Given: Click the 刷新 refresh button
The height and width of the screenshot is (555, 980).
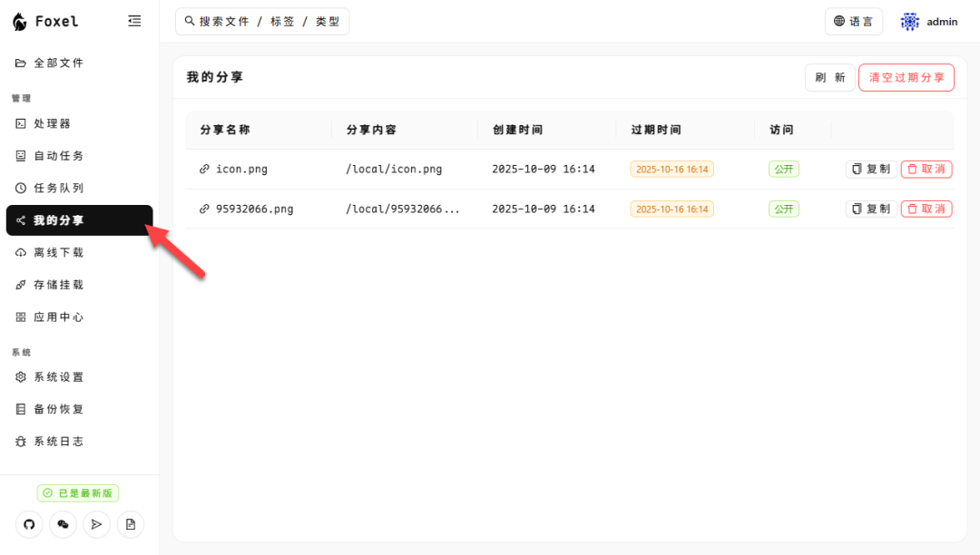Looking at the screenshot, I should coord(829,77).
